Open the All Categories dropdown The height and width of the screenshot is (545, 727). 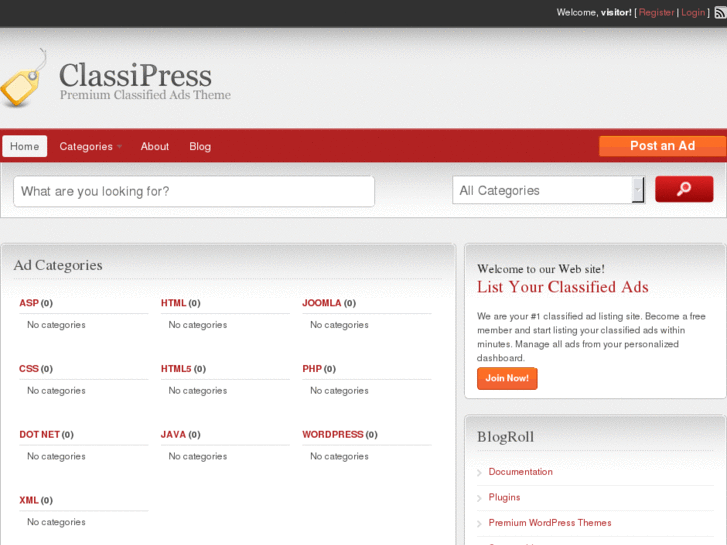click(x=548, y=190)
